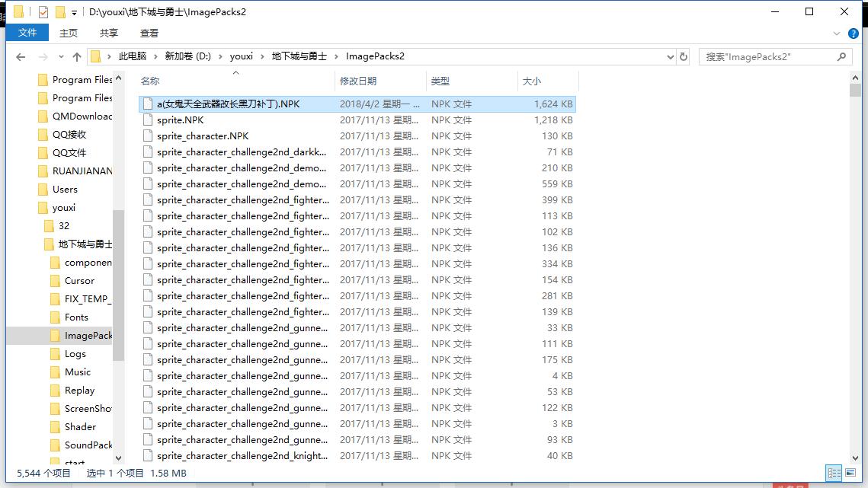Viewport: 868px width, 488px height.
Task: Collapse the ribbon with the chevron arrow
Action: tap(837, 33)
